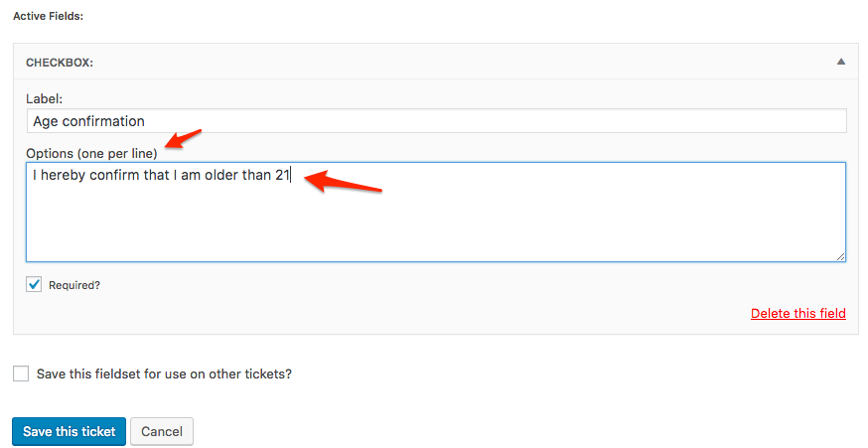Click the red arrow pointing at the textarea text

pos(343,183)
